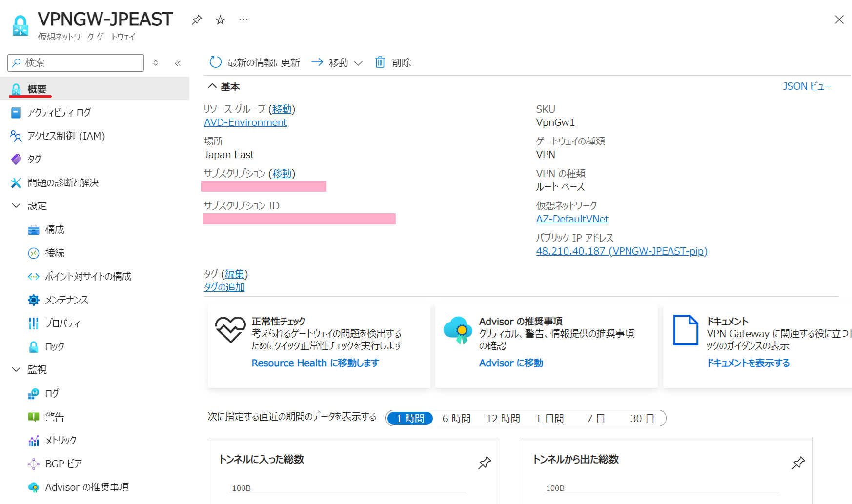Open the JSON ビュー link

click(807, 86)
